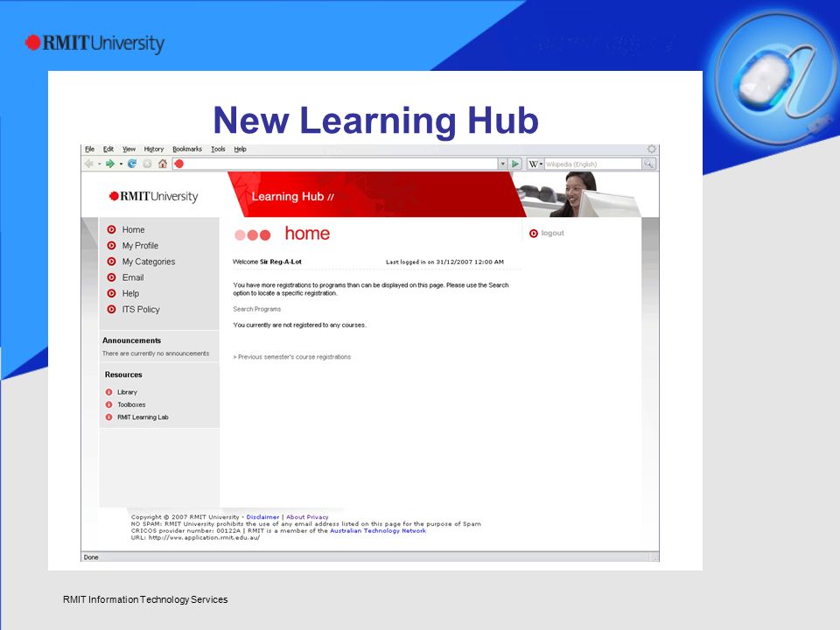The height and width of the screenshot is (630, 840).
Task: Click the throbber gear icon in menu bar
Action: (651, 149)
